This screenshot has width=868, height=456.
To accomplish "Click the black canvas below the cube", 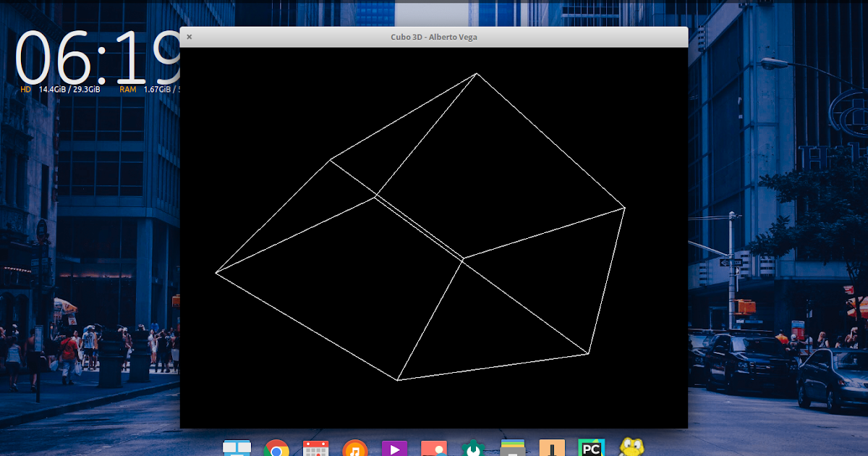I will tap(434, 405).
